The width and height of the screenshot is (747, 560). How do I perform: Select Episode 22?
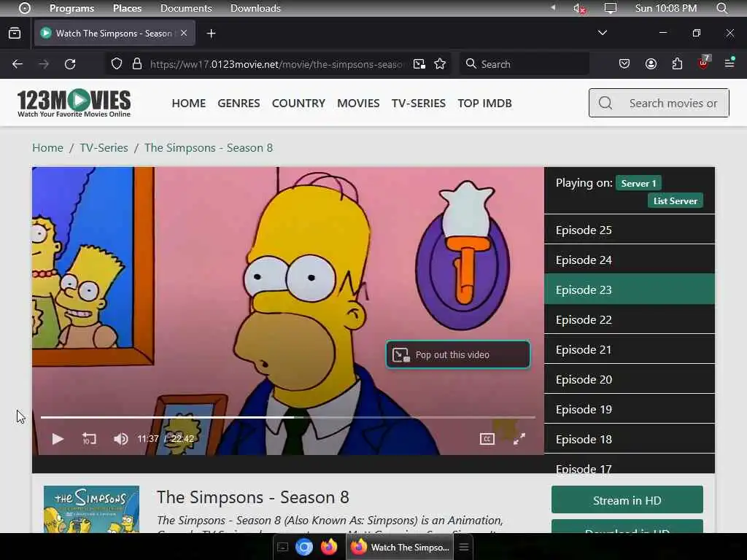630,319
